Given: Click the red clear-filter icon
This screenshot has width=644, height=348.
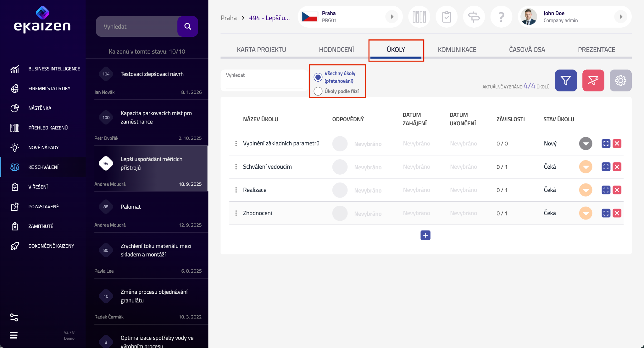Looking at the screenshot, I should (593, 81).
